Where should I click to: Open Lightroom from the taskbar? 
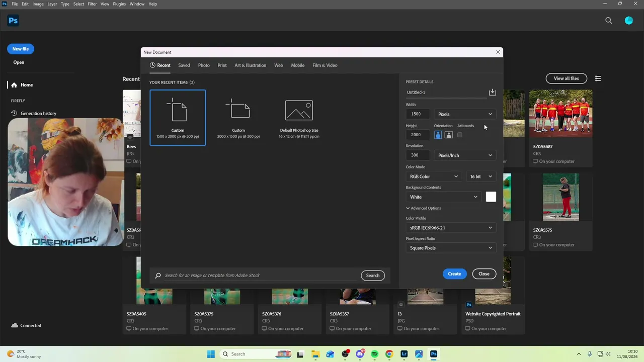404,354
